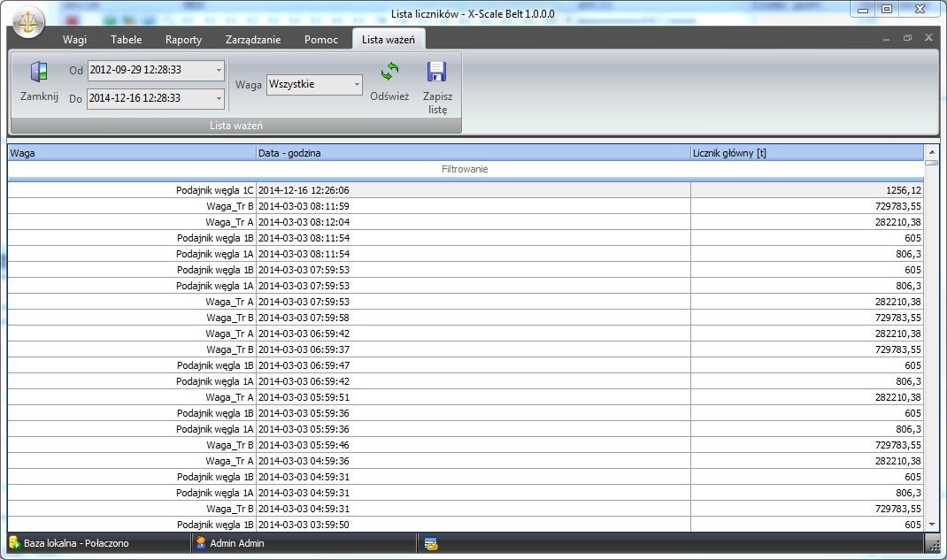Go to the Zarządzanie tab

[x=252, y=40]
